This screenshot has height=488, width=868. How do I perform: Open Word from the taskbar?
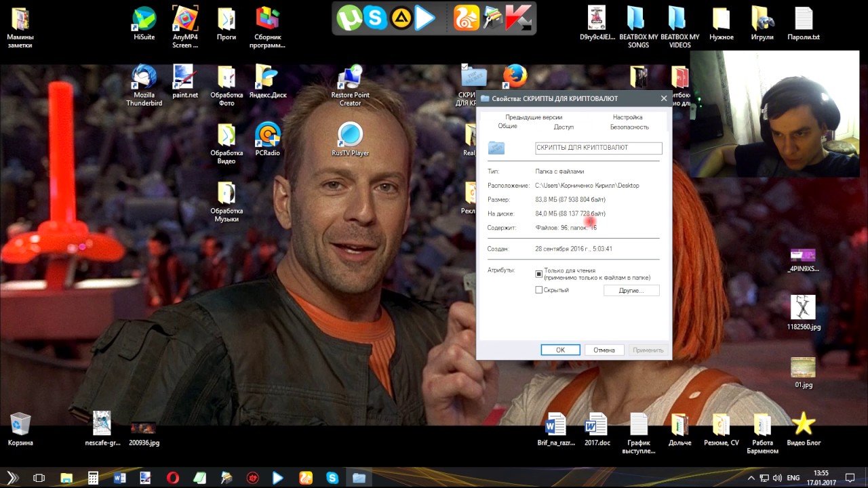click(120, 478)
